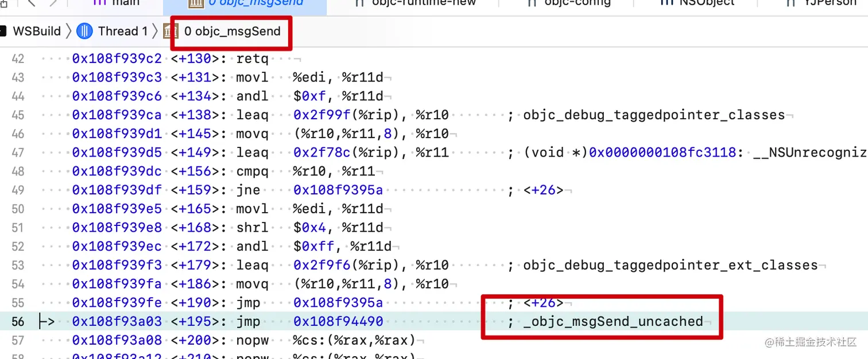Click the navigate back arrow
This screenshot has width=868, height=359.
point(33,3)
